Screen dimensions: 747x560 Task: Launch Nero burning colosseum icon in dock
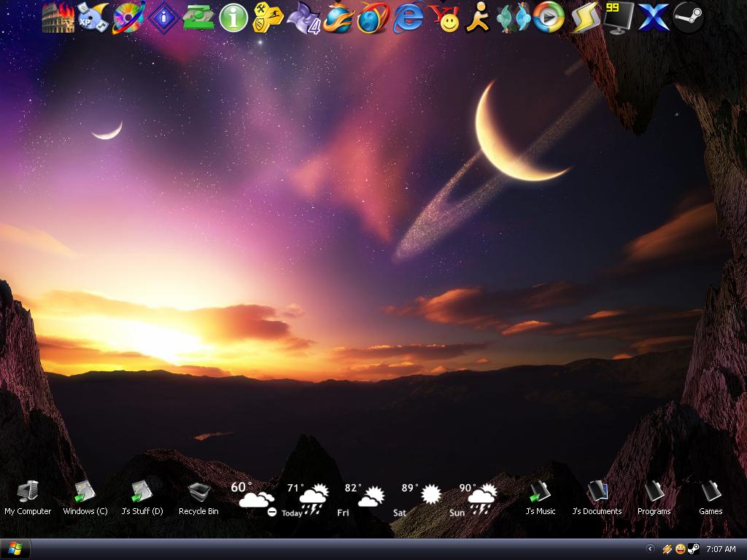click(x=58, y=17)
